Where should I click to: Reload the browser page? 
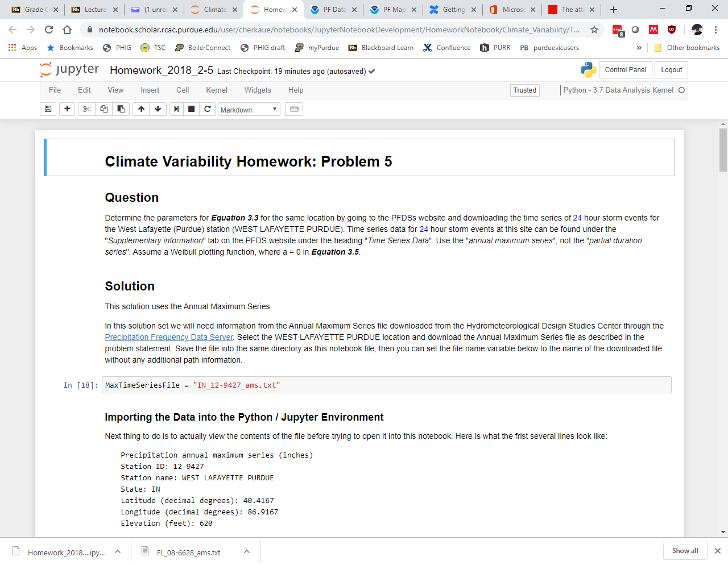49,30
